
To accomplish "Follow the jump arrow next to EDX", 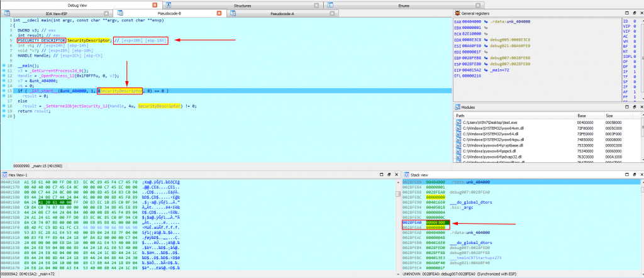I will pos(486,40).
